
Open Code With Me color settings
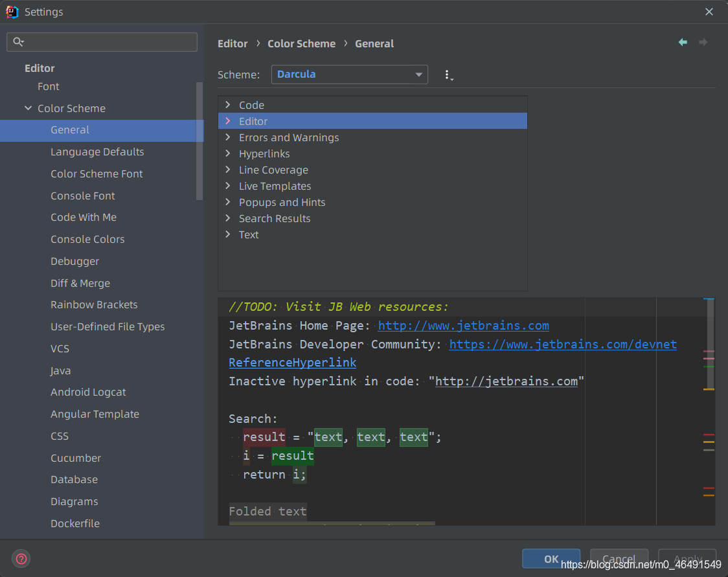tap(84, 217)
